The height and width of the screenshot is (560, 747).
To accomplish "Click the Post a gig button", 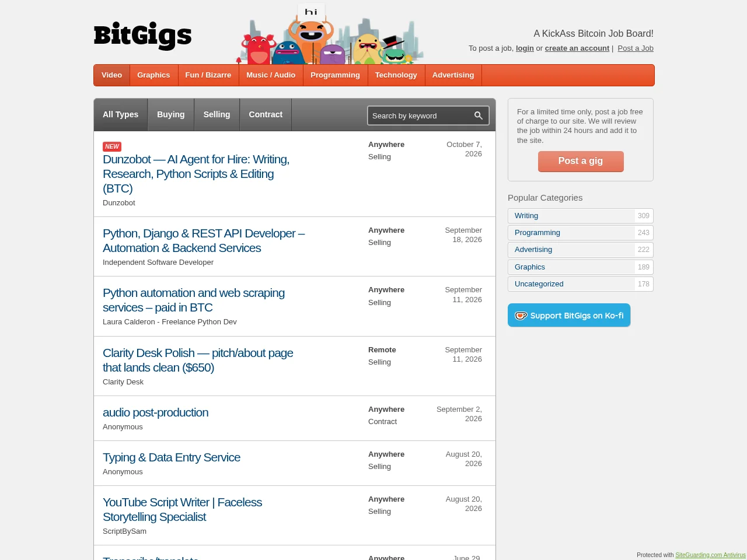I will coord(581,161).
